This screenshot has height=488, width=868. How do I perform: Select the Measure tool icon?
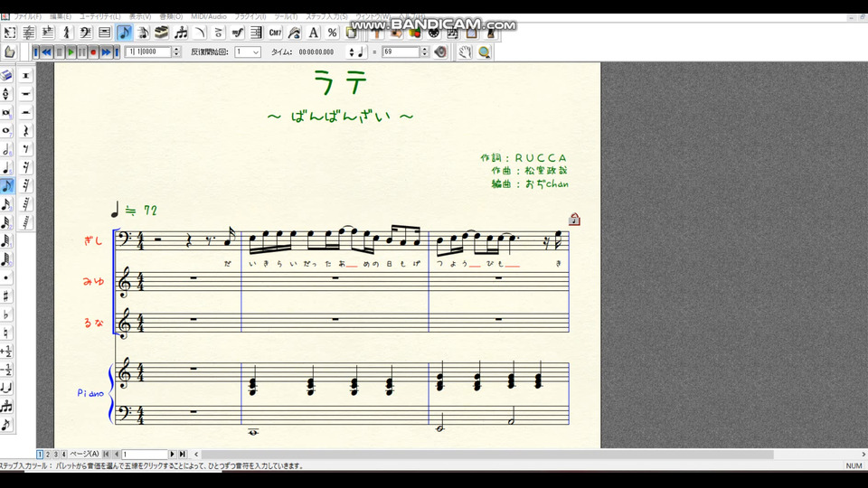click(x=105, y=33)
